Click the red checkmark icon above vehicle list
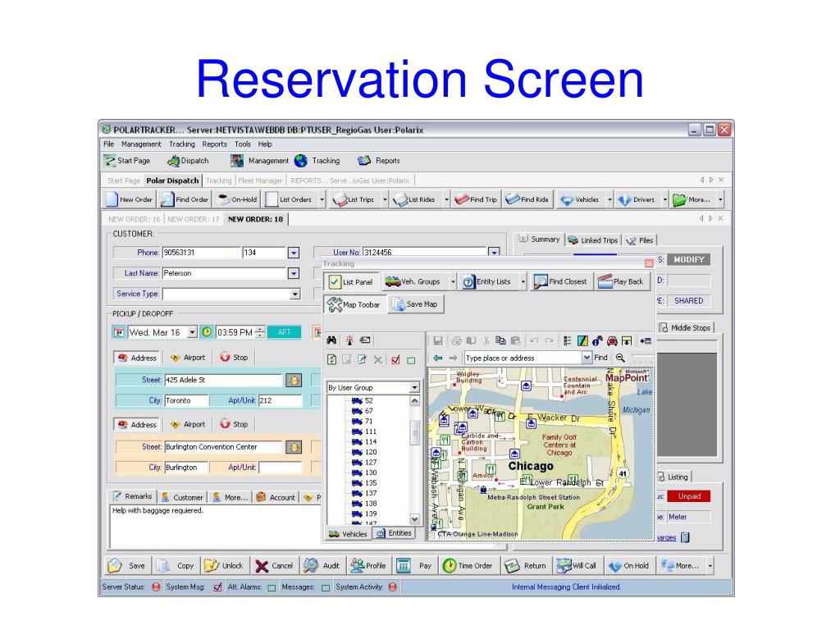 pyautogui.click(x=395, y=360)
